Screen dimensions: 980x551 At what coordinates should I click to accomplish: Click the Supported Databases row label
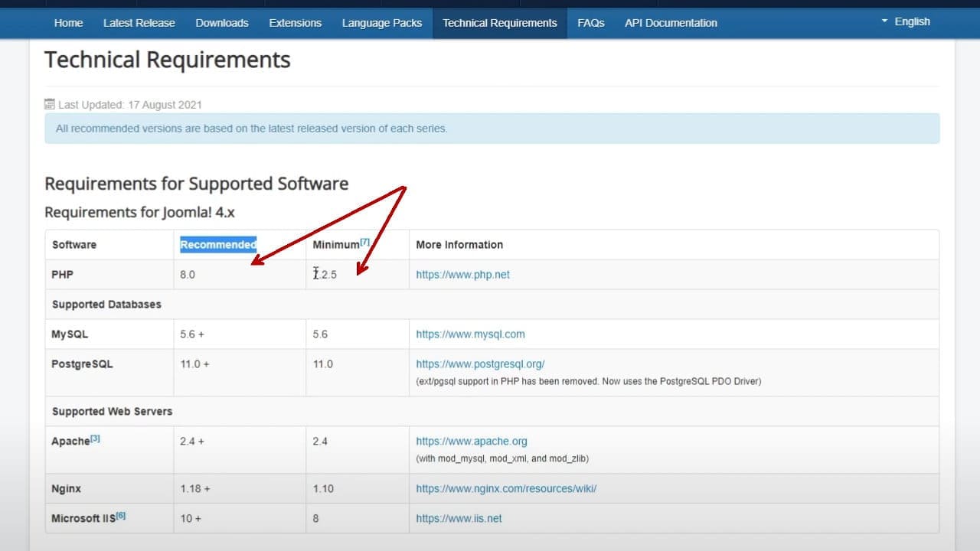106,304
